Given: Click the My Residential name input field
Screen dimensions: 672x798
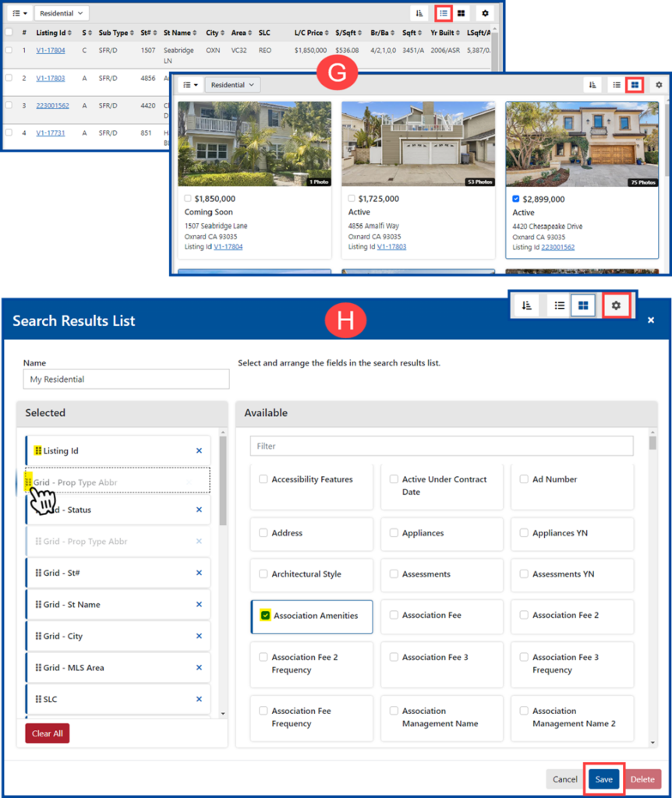Looking at the screenshot, I should coord(125,379).
